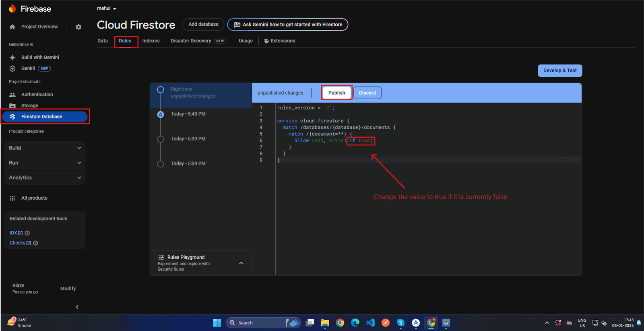Open the mehul project dropdown
644x331 pixels.
coord(107,8)
